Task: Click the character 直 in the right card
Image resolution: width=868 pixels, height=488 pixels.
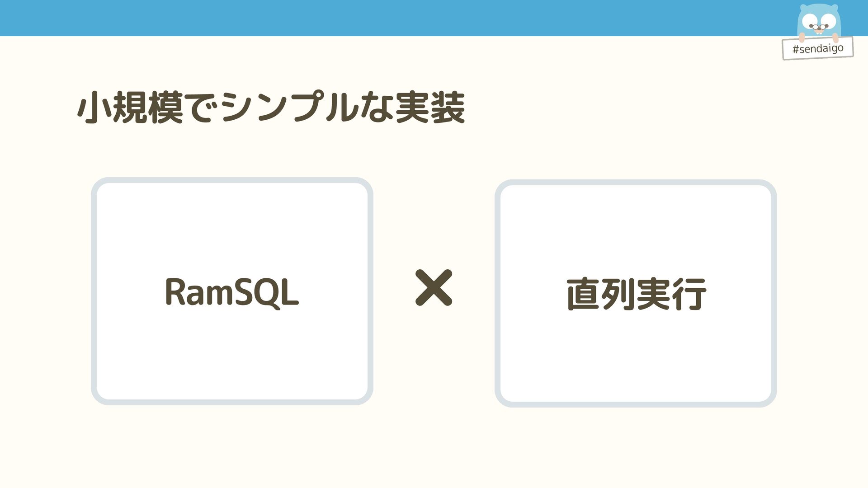Action: 583,295
